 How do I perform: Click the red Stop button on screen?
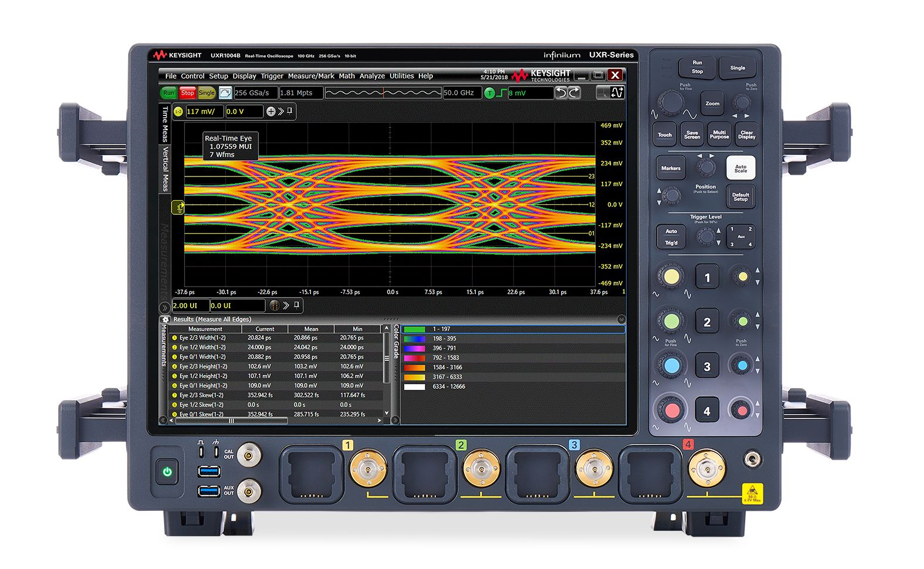188,93
